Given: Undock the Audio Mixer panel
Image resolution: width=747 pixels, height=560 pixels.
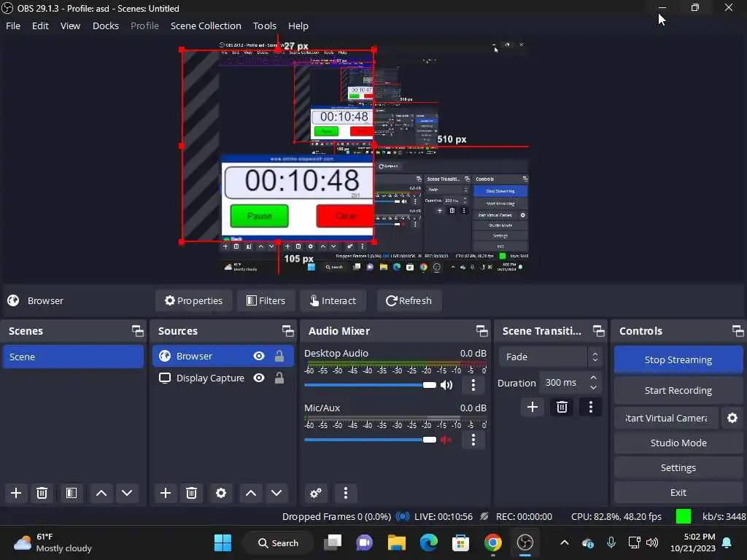Looking at the screenshot, I should 481,331.
